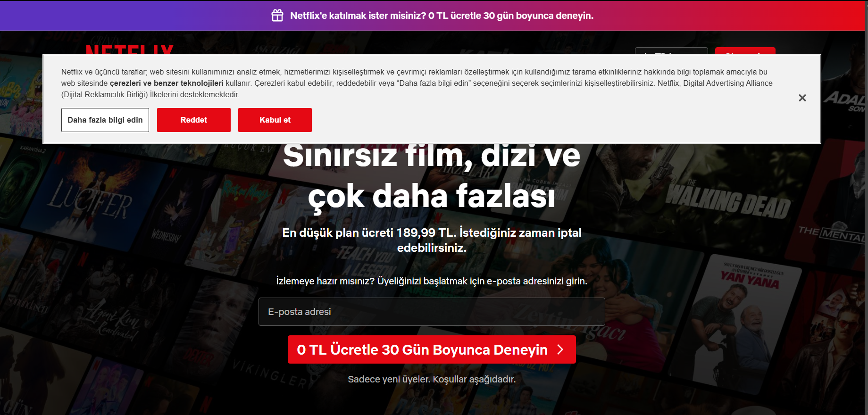Click the text "En düşük plan ücreti 189,99 TL"
This screenshot has height=415, width=868.
point(368,232)
